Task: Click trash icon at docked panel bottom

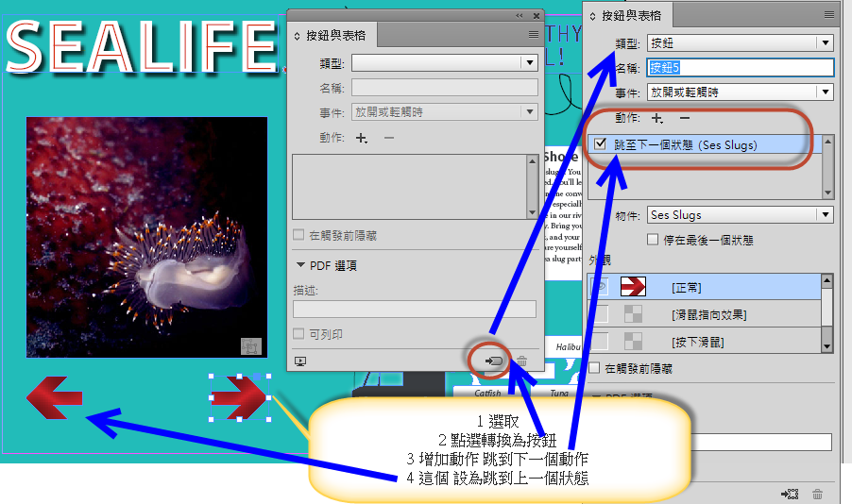Action: point(817,494)
